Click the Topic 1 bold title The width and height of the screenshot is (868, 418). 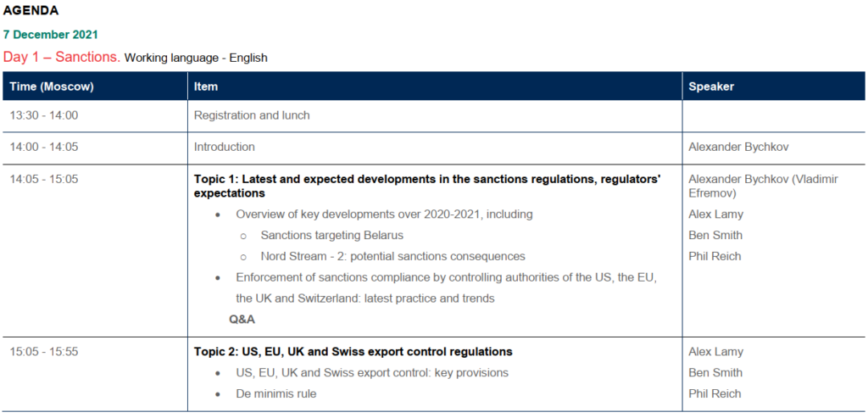click(428, 186)
